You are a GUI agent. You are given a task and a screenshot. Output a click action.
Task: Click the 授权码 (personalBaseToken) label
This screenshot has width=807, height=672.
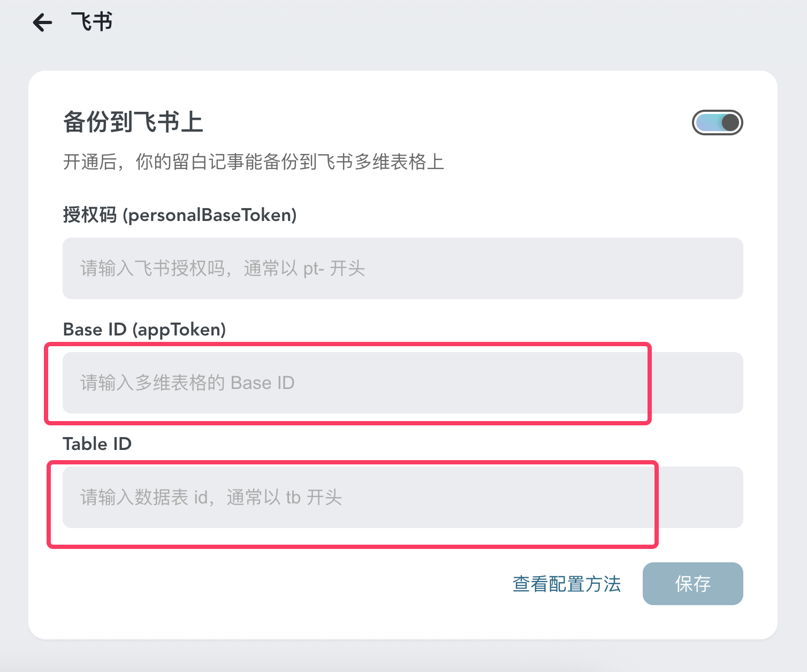pos(180,215)
